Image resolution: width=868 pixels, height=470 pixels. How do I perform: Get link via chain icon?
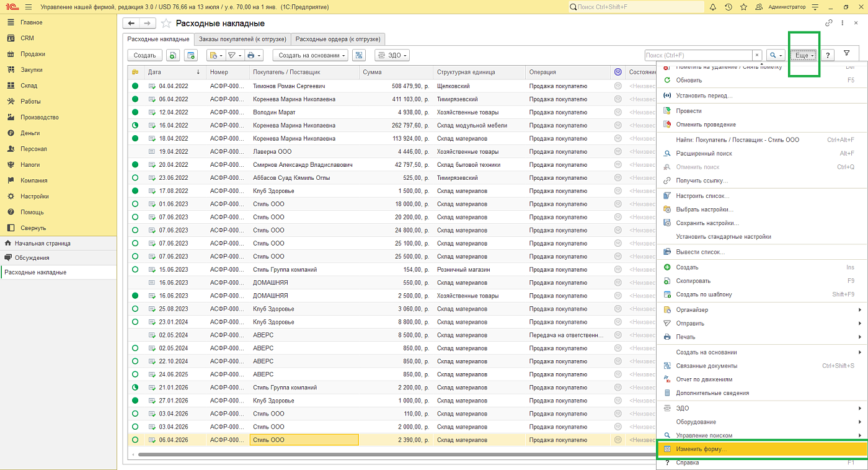click(x=829, y=23)
